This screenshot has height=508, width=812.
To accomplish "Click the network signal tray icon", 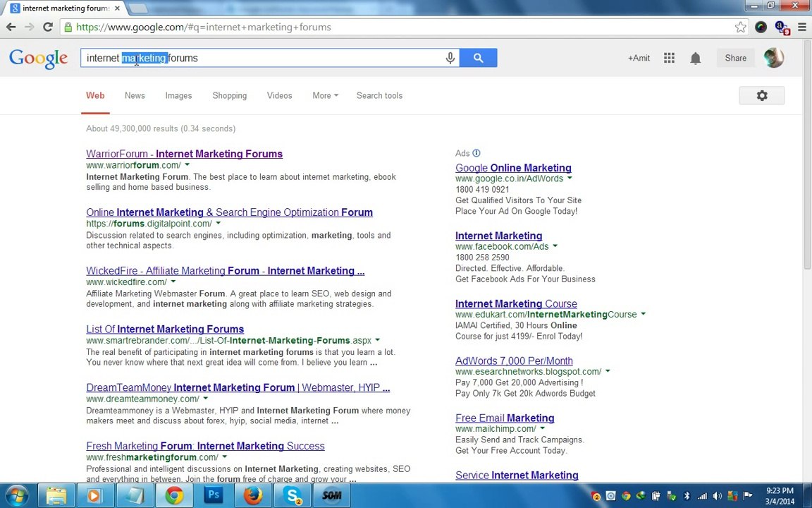I will tap(702, 496).
